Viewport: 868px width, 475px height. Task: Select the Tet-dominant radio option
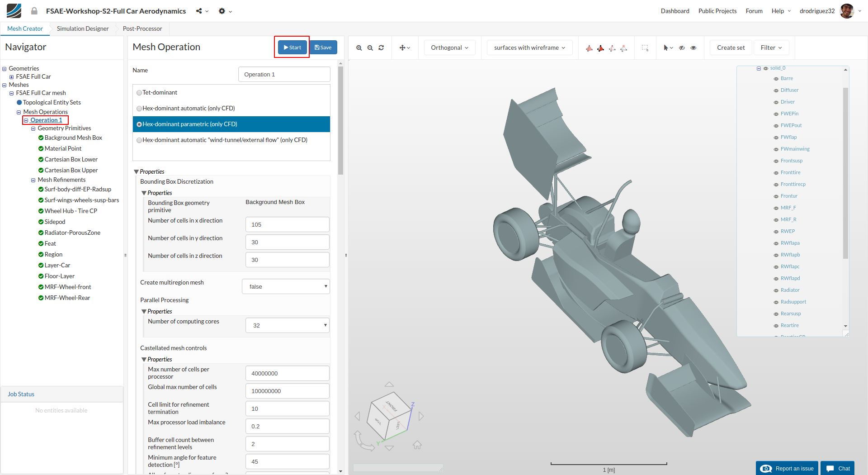(x=139, y=93)
